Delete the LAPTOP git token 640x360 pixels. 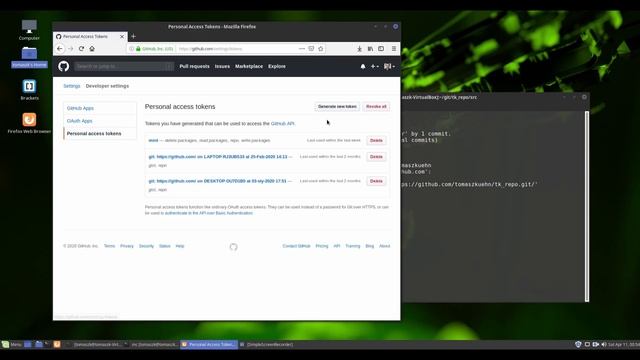[x=376, y=157]
